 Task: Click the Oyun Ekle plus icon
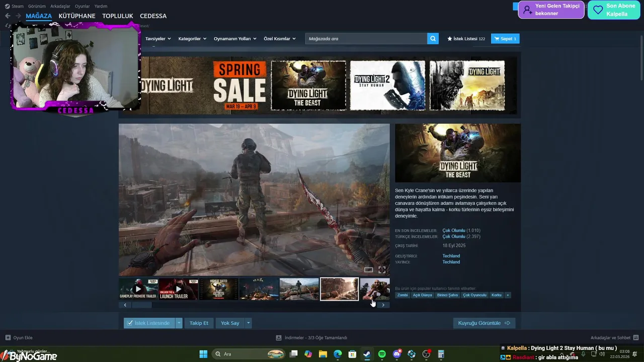click(8, 338)
